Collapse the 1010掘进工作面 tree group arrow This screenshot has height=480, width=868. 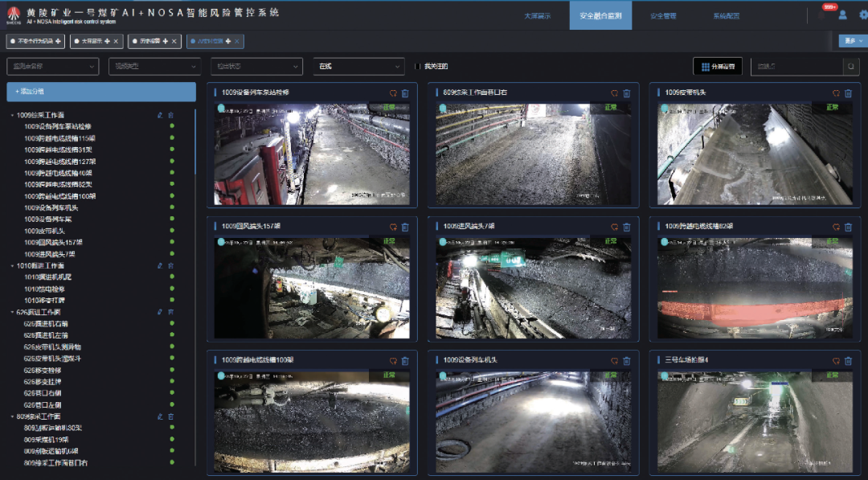point(12,266)
